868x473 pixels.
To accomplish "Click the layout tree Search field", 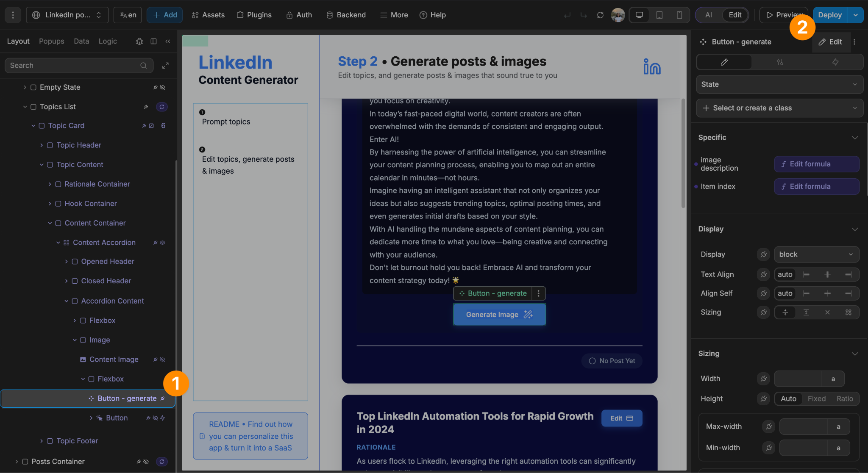I will [x=79, y=65].
